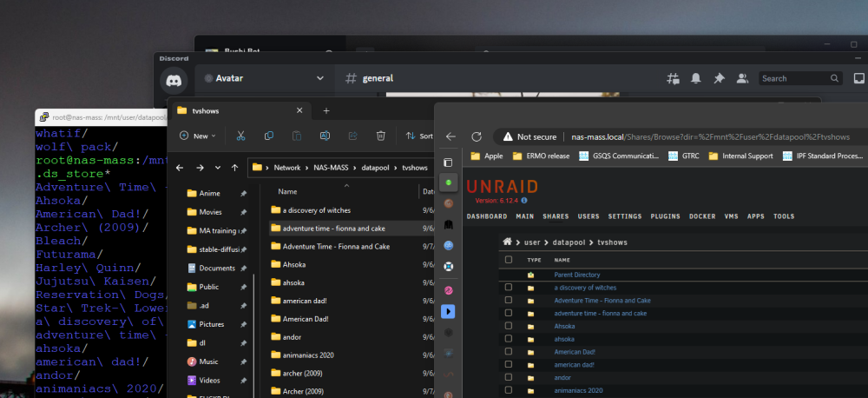Show pinned messages in Discord
This screenshot has width=868, height=398.
719,79
